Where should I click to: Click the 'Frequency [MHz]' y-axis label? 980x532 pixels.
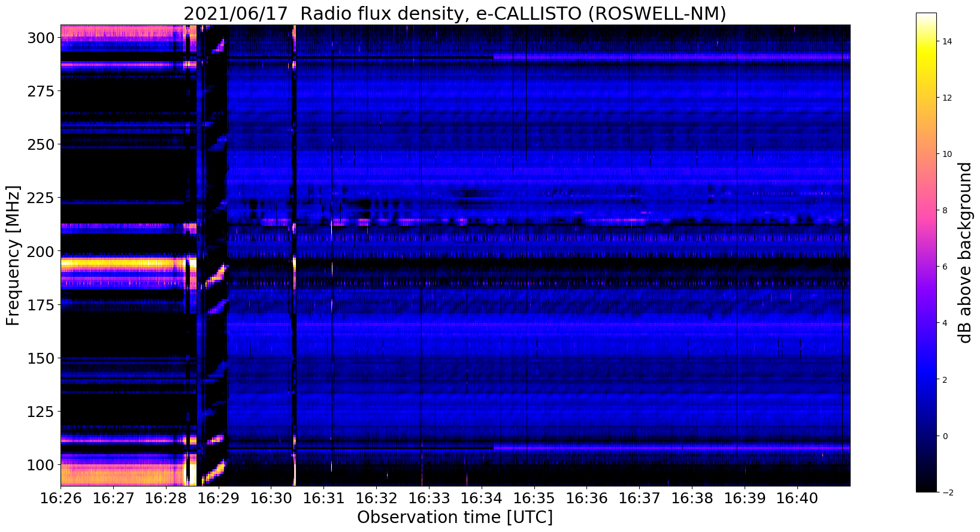13,255
